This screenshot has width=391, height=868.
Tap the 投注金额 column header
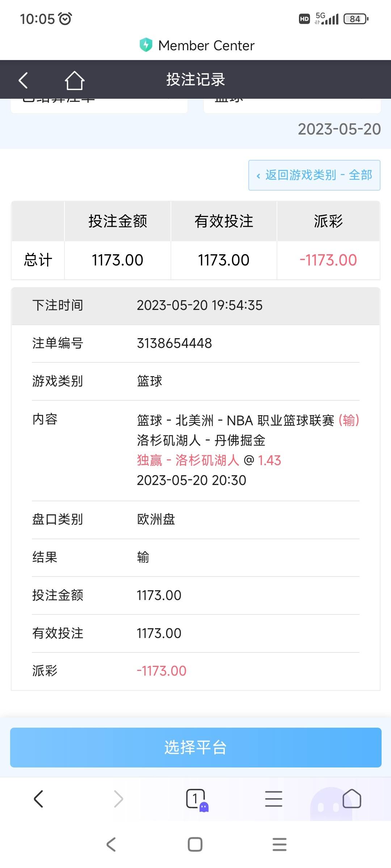tap(118, 221)
